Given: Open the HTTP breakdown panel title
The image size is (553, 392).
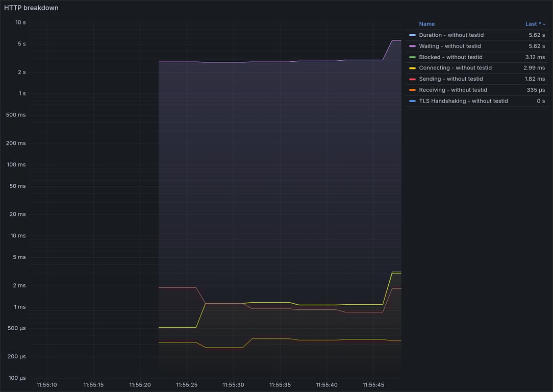Looking at the screenshot, I should [x=31, y=8].
